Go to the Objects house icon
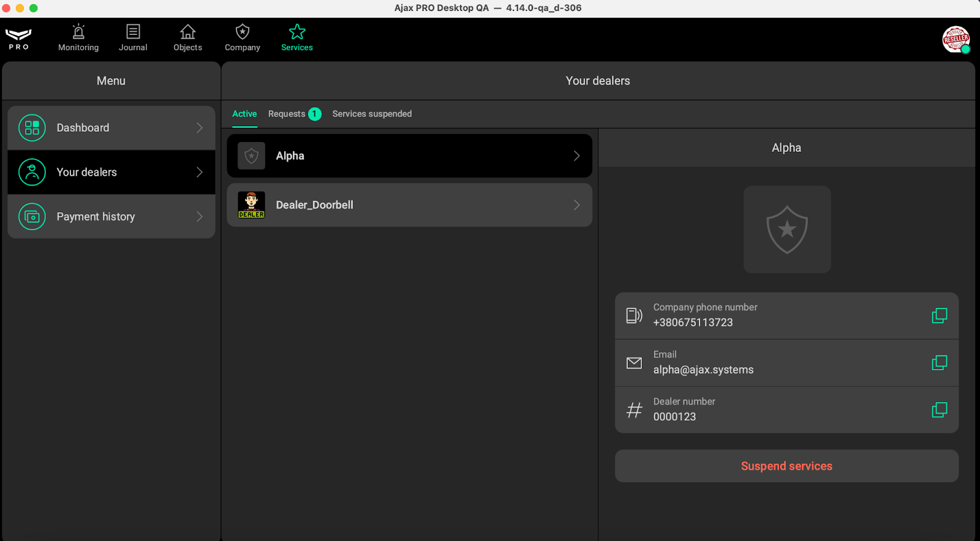Screen dimensions: 980x541 187,32
